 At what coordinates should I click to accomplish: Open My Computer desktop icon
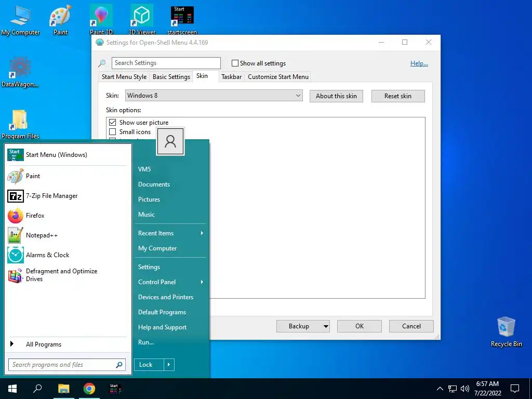(20, 20)
